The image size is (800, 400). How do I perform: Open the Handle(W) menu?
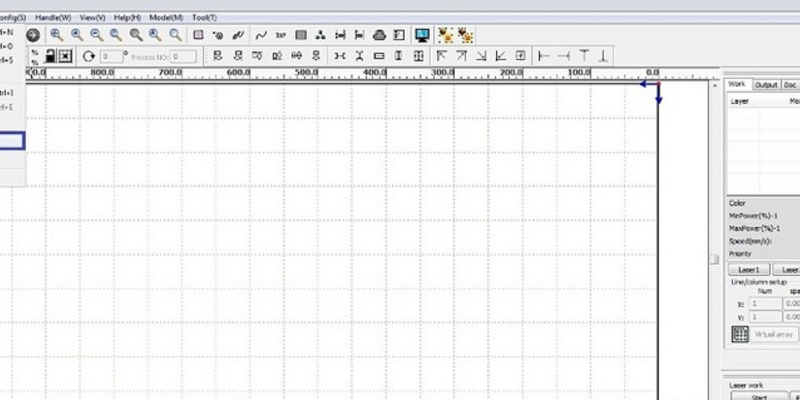tap(52, 18)
